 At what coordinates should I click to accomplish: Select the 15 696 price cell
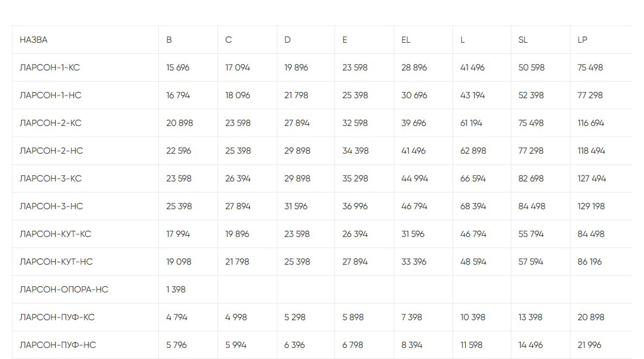point(178,68)
